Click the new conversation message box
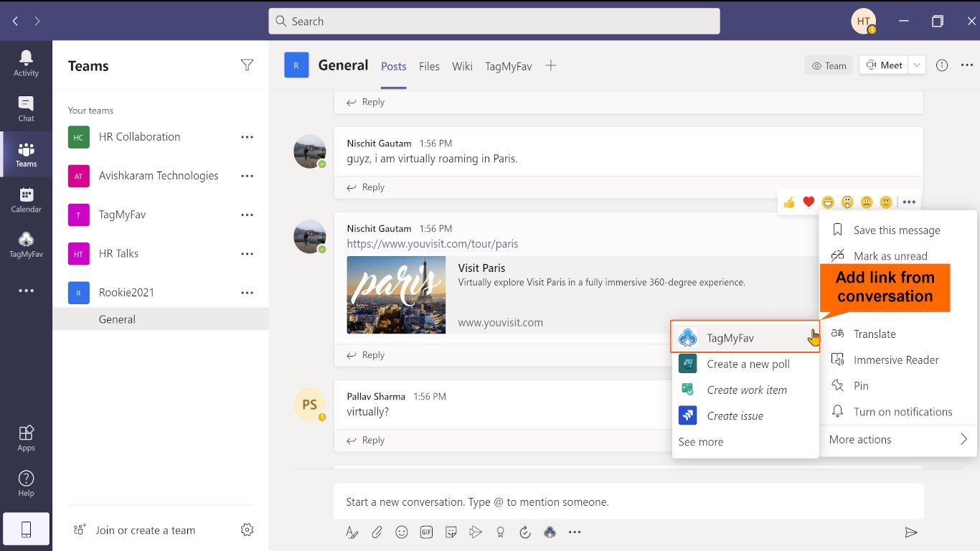Image resolution: width=980 pixels, height=551 pixels. (628, 502)
